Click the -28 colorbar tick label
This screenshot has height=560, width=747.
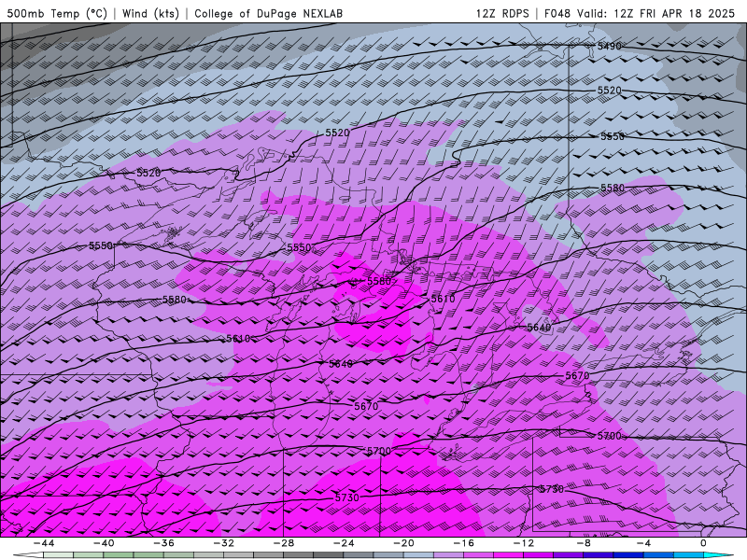284,543
